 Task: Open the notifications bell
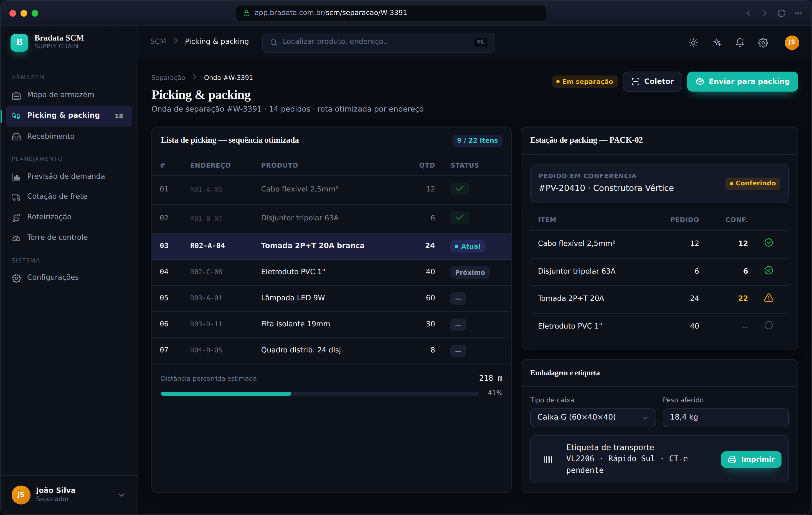coord(740,42)
